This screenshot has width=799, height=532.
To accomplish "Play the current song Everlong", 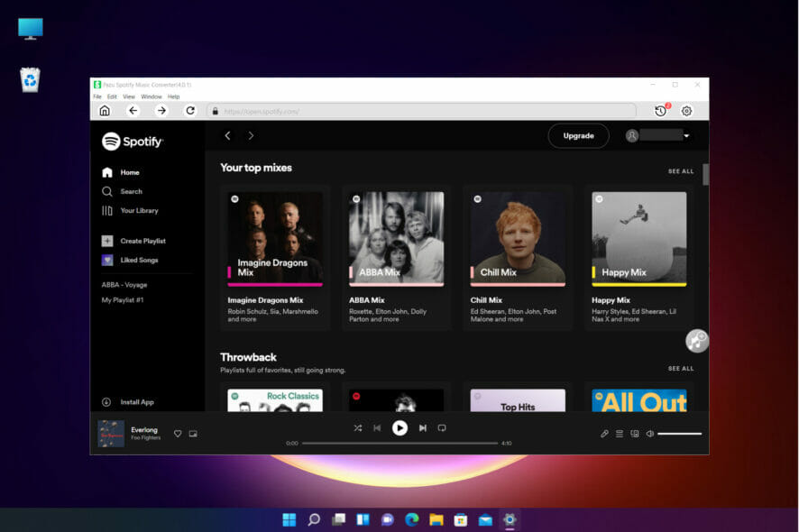I will coord(399,428).
